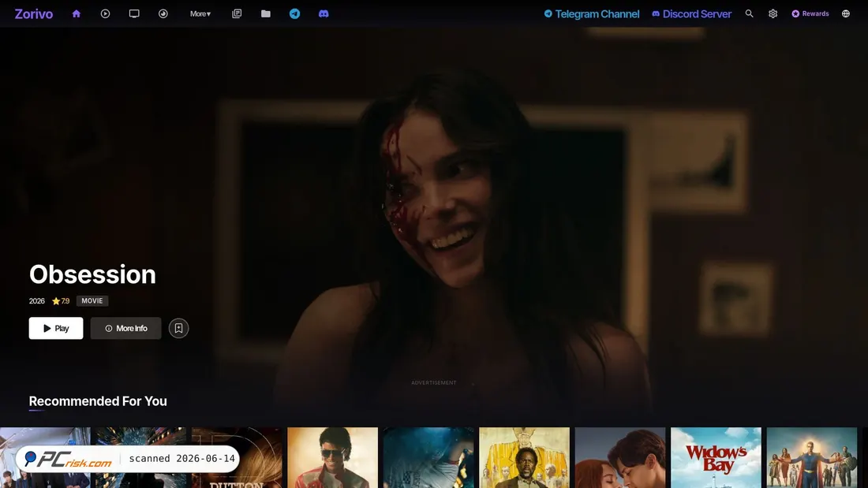
Task: Open the yellow poster with bearded man
Action: pyautogui.click(x=524, y=457)
